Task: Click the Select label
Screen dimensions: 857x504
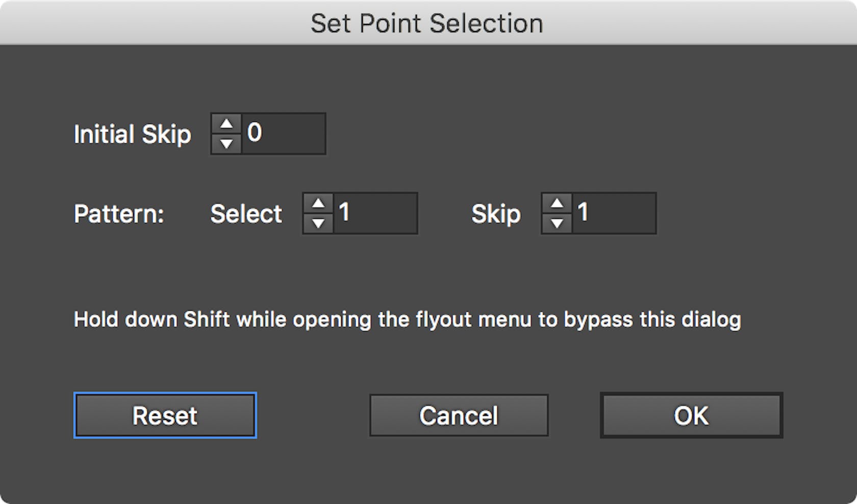Action: 245,214
